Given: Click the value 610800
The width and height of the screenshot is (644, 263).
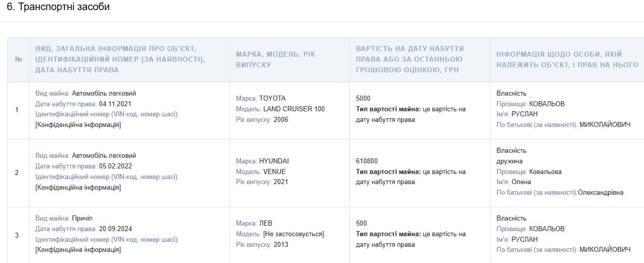Looking at the screenshot, I should [x=366, y=161].
